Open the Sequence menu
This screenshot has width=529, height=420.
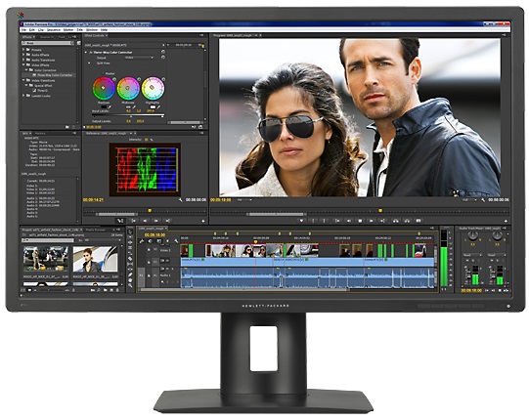[x=54, y=30]
